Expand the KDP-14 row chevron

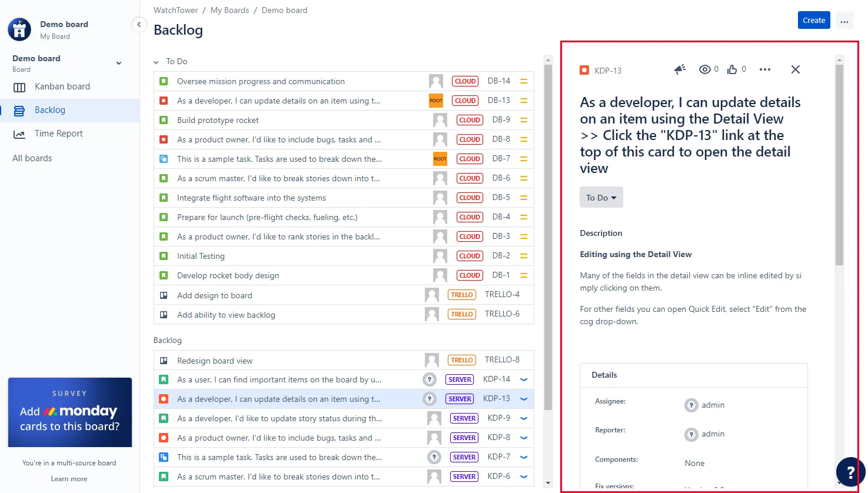point(524,379)
